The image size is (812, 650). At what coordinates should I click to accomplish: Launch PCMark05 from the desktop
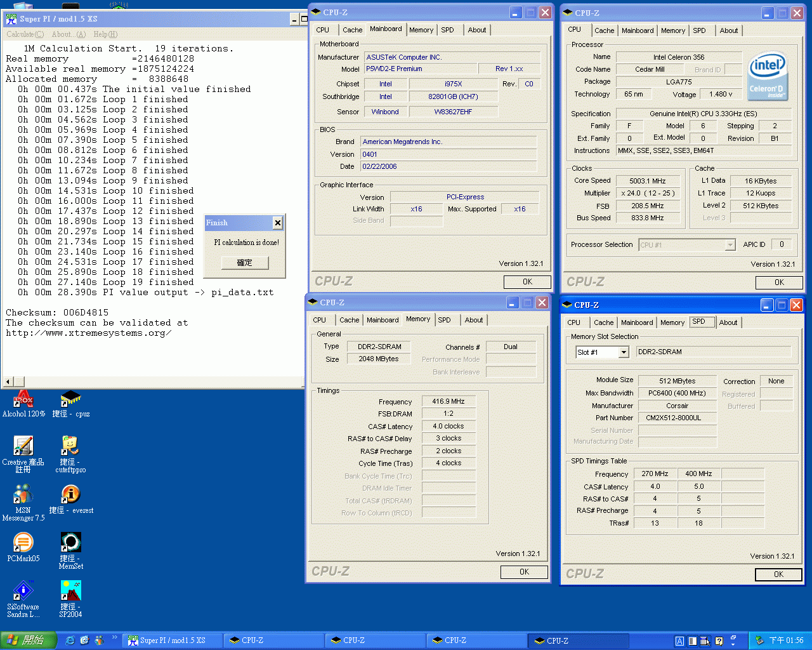(x=23, y=547)
